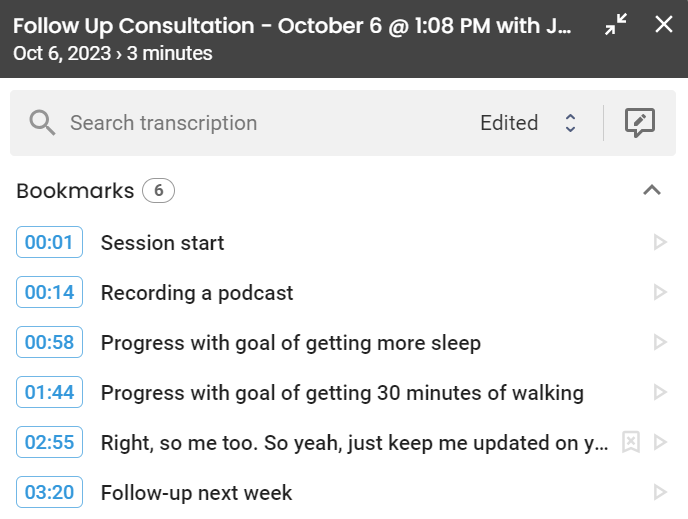Open the edit transcription comment icon
This screenshot has width=688, height=519.
click(640, 122)
